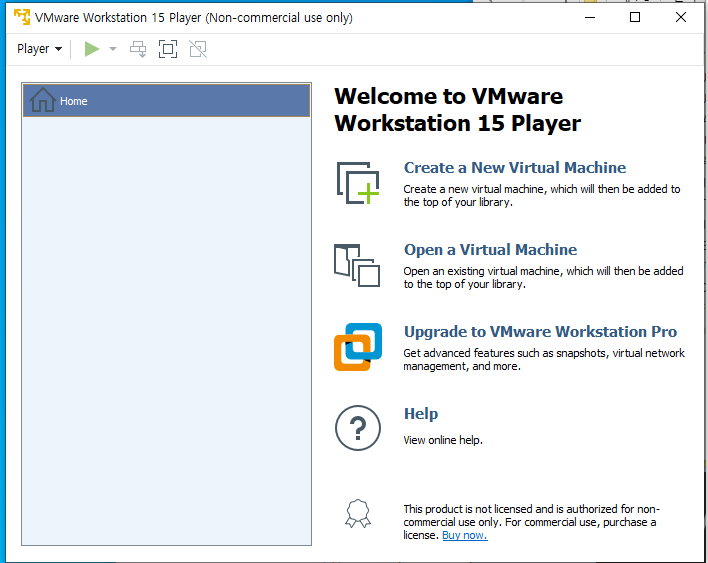Open Create a New Virtual Machine link
Image resolution: width=708 pixels, height=563 pixels.
tap(515, 168)
